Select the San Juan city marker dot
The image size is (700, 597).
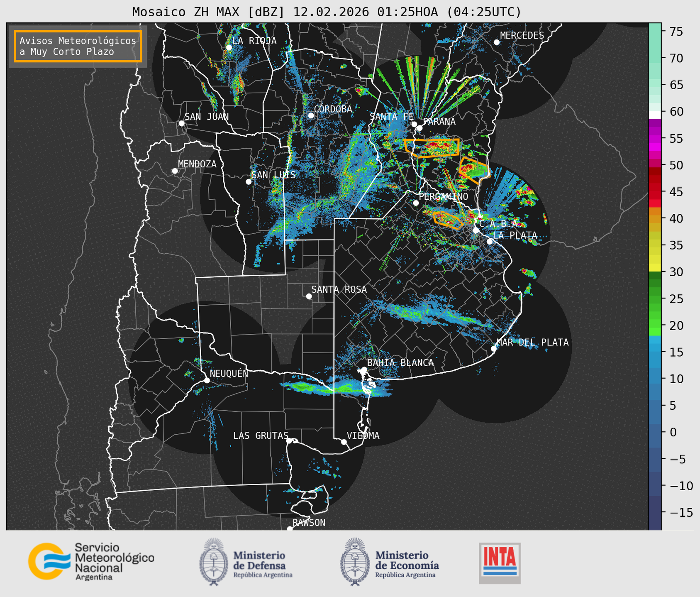coord(181,123)
